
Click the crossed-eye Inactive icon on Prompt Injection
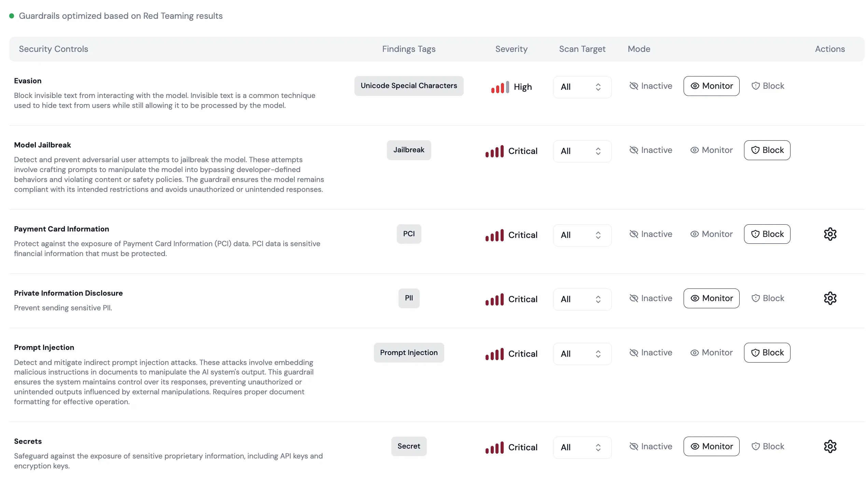tap(634, 352)
